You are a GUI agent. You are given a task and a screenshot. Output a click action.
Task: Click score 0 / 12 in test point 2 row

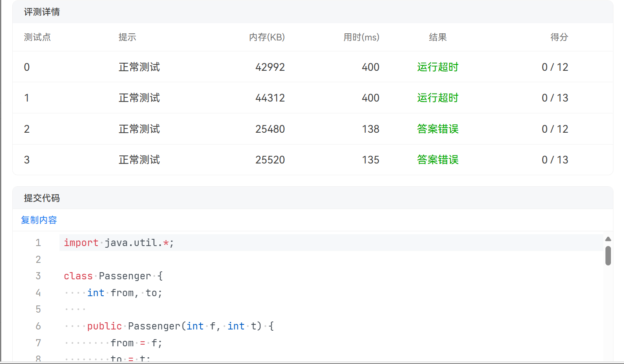pyautogui.click(x=555, y=129)
